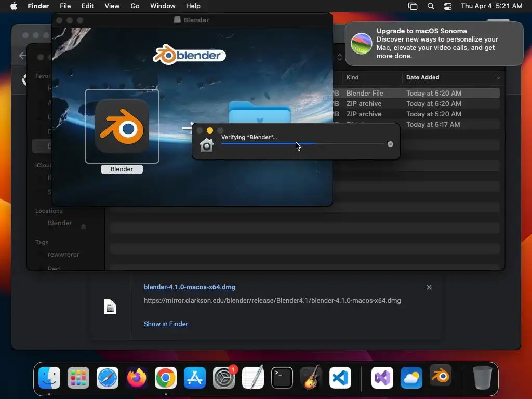Sort by the Kind column header
The height and width of the screenshot is (399, 532).
[x=353, y=77]
